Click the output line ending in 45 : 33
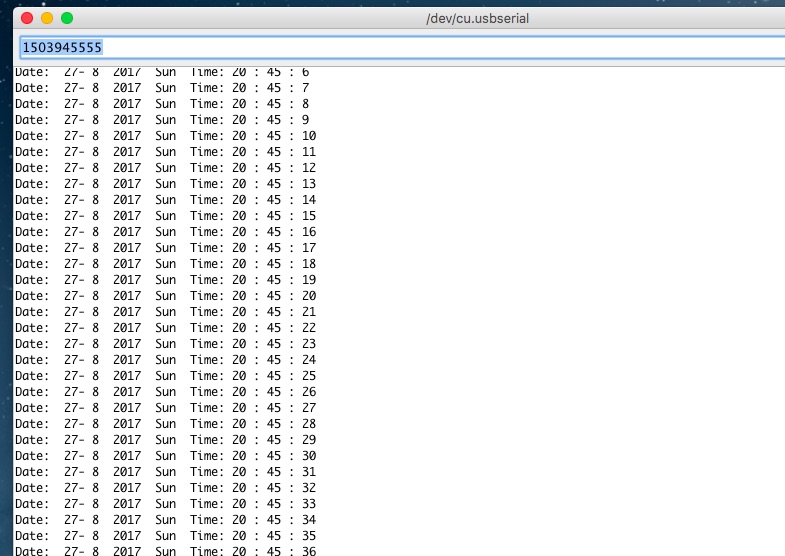785x556 pixels. coord(166,504)
